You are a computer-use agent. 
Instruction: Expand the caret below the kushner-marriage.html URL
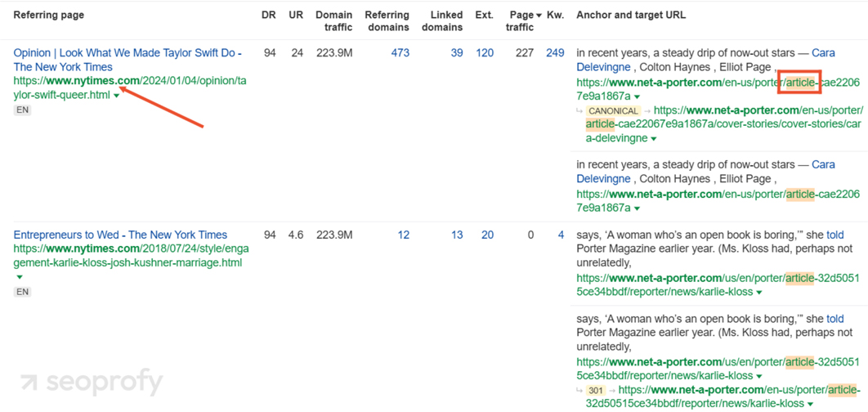[x=20, y=277]
